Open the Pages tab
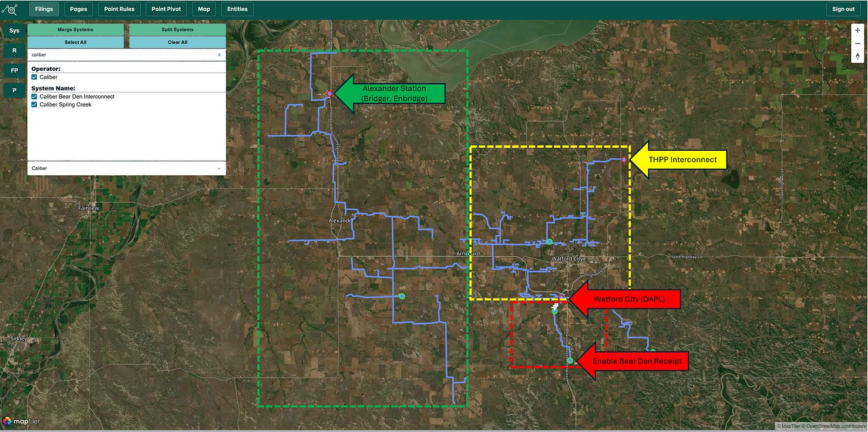Viewport: 868px width, 432px height. point(78,9)
